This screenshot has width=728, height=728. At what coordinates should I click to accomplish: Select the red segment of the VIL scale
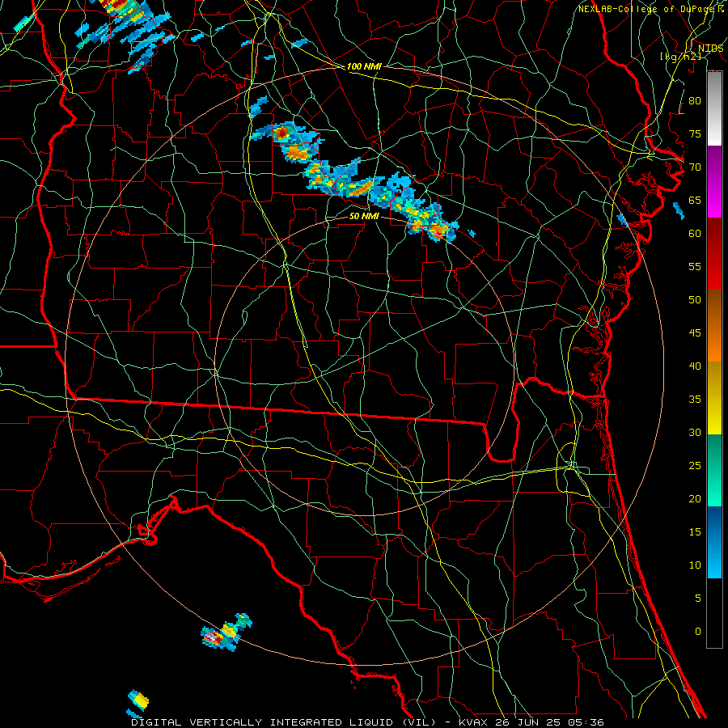(x=714, y=253)
